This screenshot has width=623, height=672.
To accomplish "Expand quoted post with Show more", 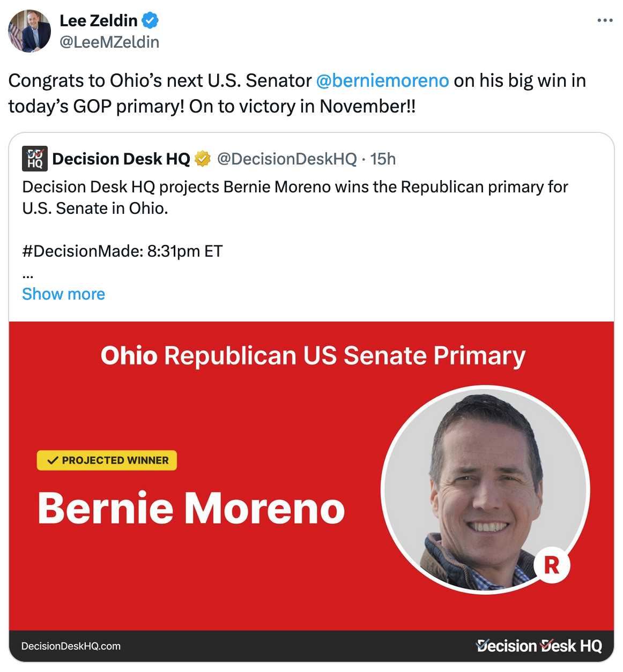I will 63,294.
